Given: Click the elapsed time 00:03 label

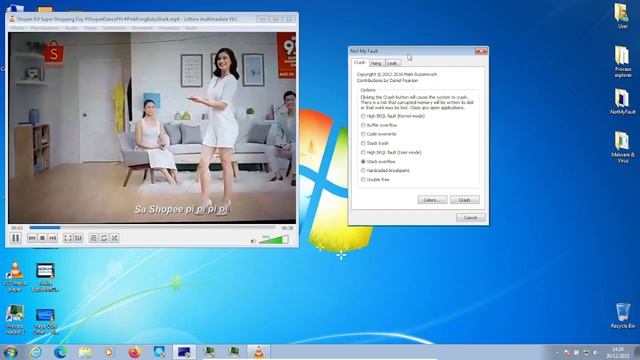Looking at the screenshot, I should [17, 228].
